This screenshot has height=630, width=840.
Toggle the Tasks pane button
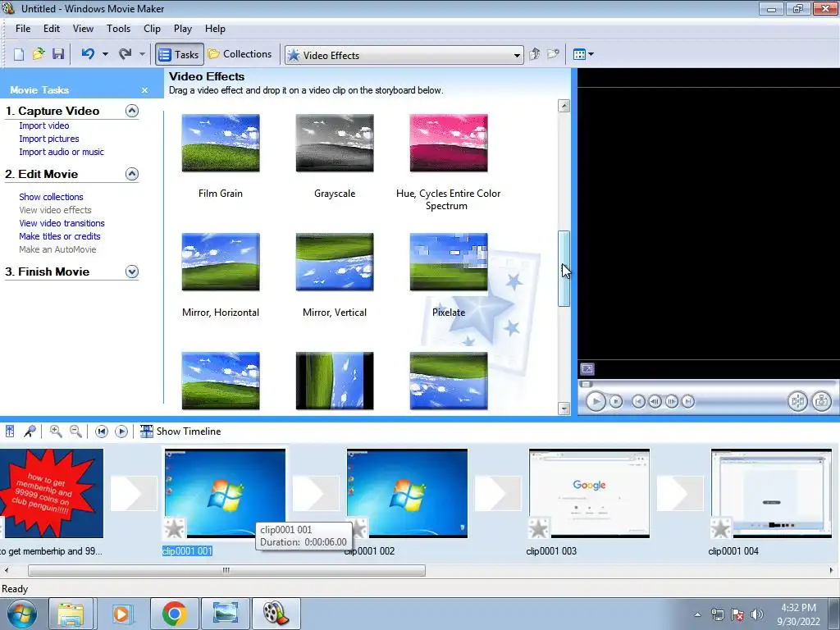coord(180,54)
